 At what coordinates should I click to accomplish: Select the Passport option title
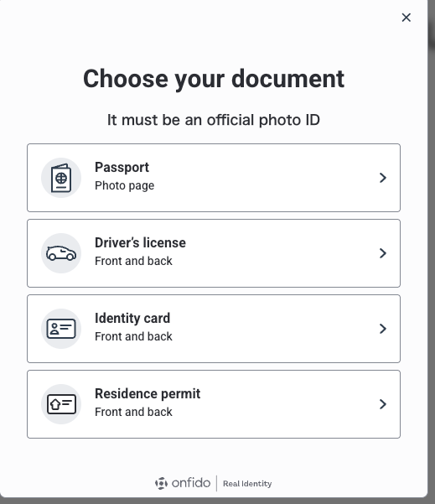click(x=122, y=168)
